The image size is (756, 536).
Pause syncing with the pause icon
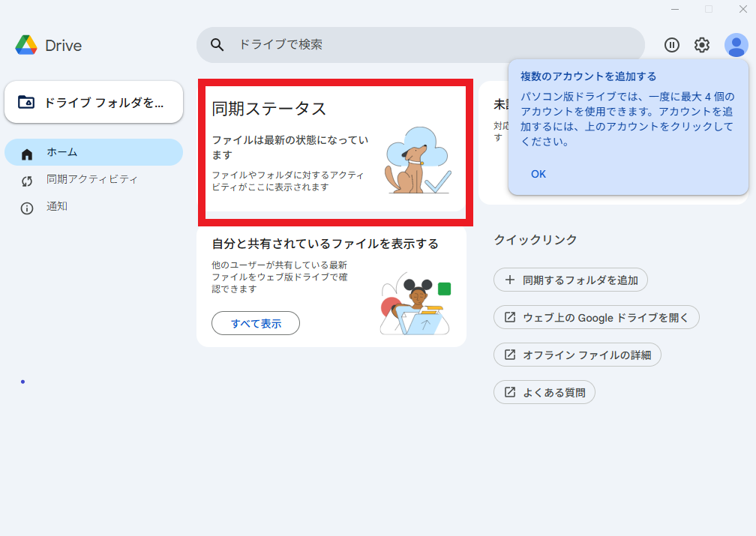point(671,45)
